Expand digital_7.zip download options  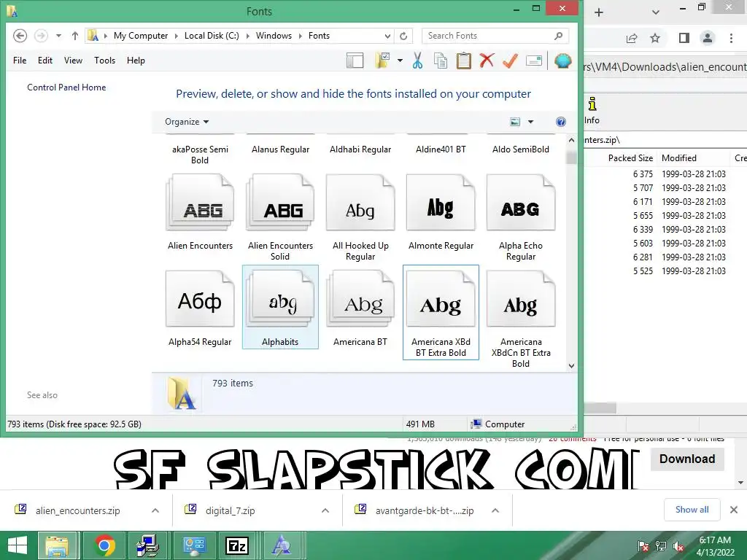(x=325, y=510)
